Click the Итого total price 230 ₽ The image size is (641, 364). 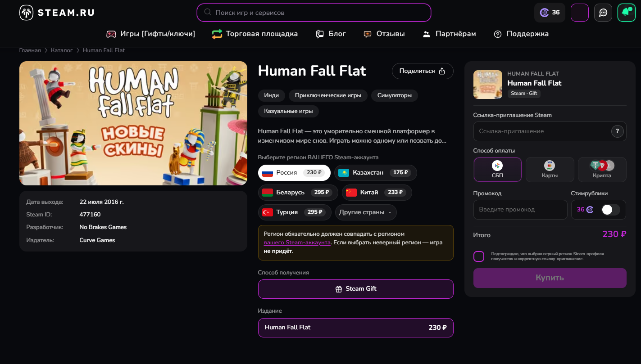pos(614,234)
